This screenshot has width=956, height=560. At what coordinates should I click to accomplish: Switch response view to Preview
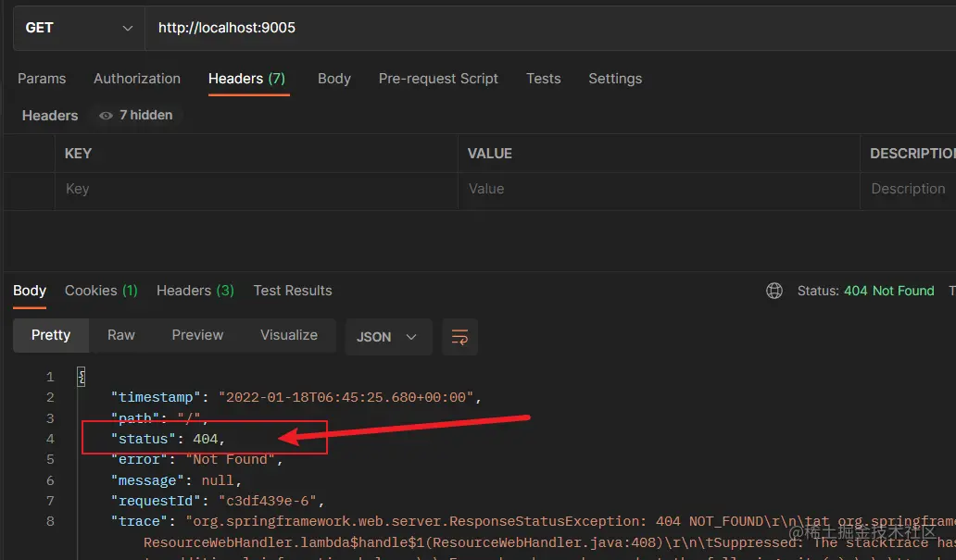click(x=197, y=335)
